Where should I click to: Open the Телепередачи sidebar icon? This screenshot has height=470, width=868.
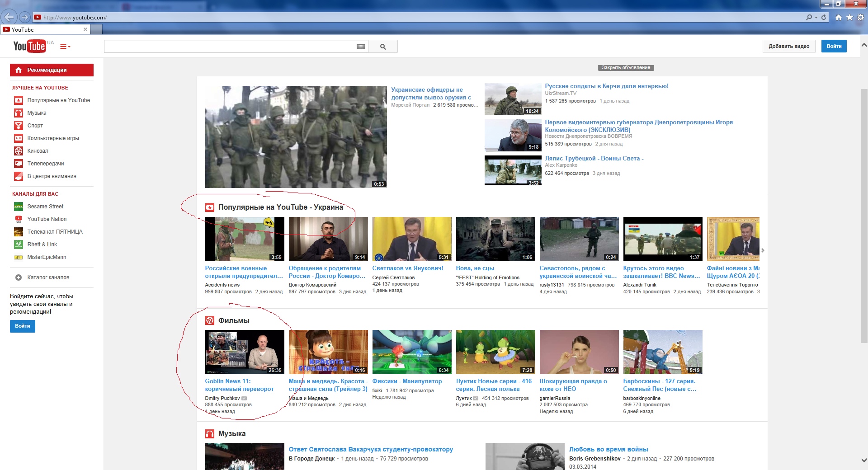click(x=19, y=164)
